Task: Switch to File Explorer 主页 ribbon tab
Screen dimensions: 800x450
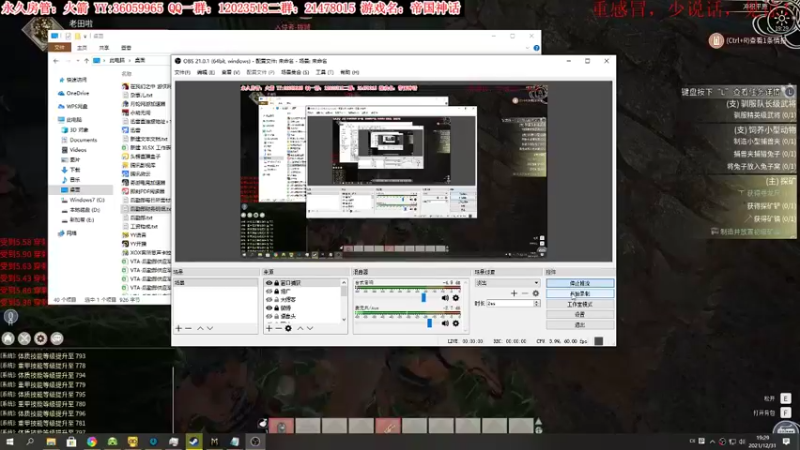Action: click(x=82, y=48)
